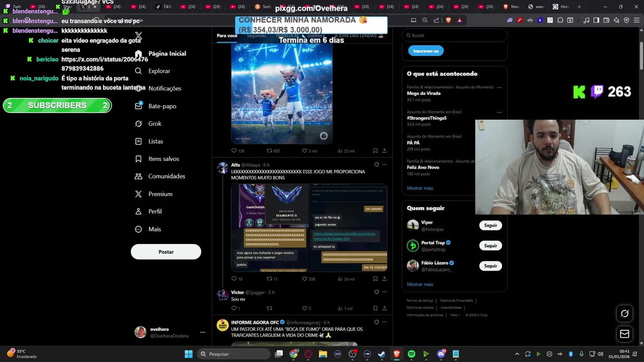This screenshot has width=644, height=362.
Task: Open more options on INFORME AGORA OFC post
Action: 384,322
